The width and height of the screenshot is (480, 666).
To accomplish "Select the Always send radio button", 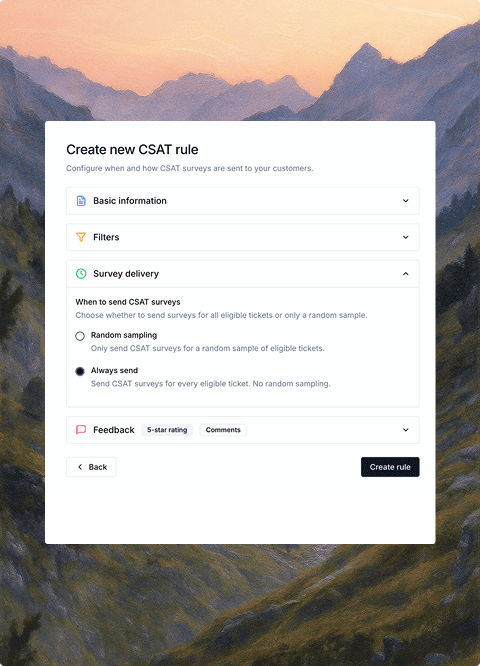I will point(80,371).
